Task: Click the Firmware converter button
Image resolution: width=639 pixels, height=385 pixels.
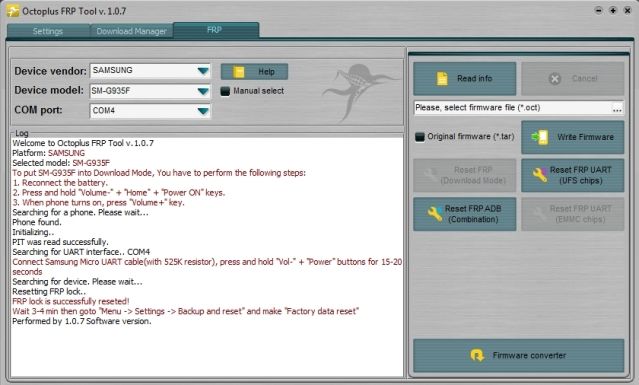Action: (x=519, y=356)
